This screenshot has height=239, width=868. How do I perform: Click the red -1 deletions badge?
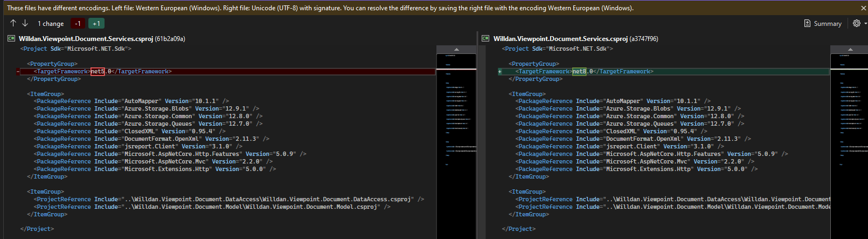(78, 23)
